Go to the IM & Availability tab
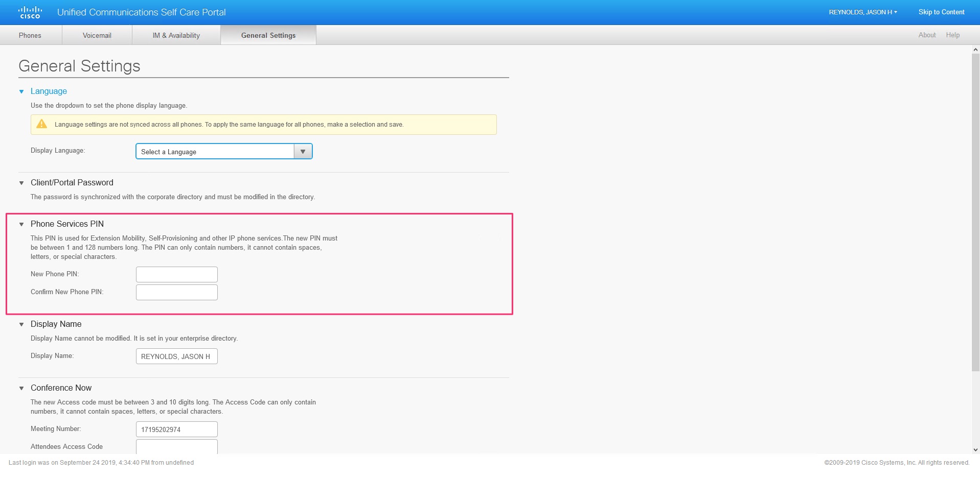The image size is (980, 478). [176, 35]
